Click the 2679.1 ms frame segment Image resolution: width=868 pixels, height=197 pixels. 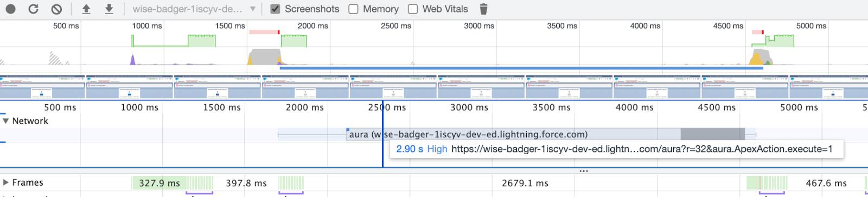[x=525, y=183]
